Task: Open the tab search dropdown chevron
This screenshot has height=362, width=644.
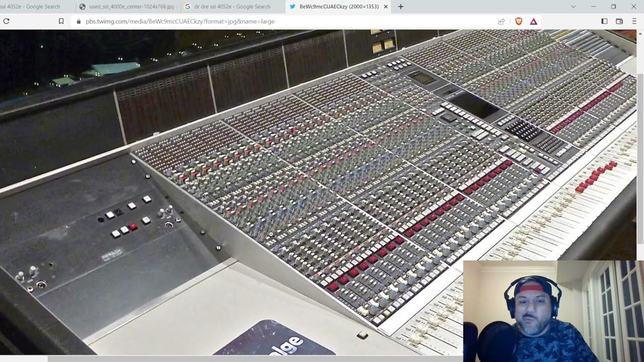Action: point(573,7)
